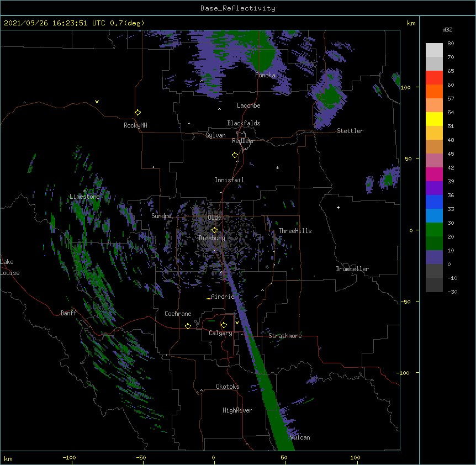Pick the bright yellow swatch in dBZ legend

point(434,119)
